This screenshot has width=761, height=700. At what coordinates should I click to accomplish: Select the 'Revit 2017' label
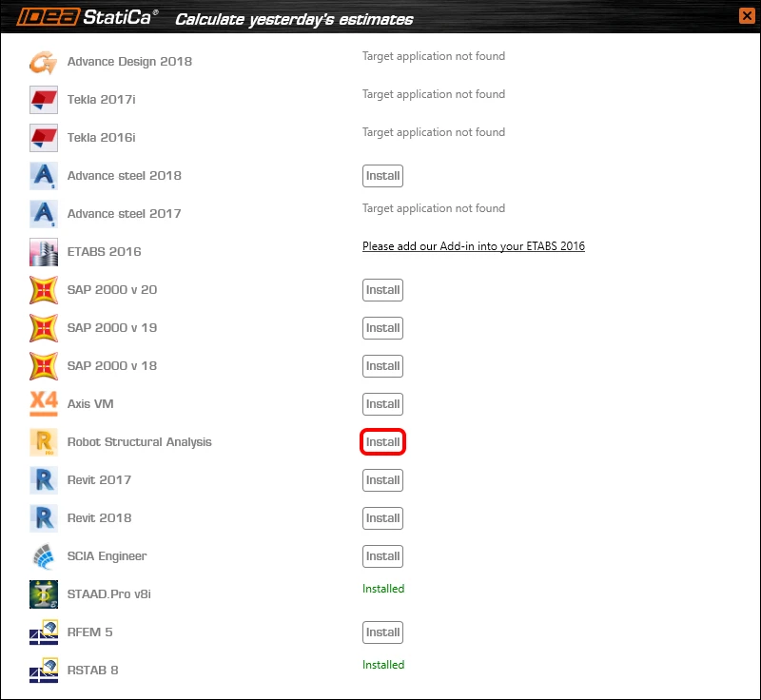[100, 479]
